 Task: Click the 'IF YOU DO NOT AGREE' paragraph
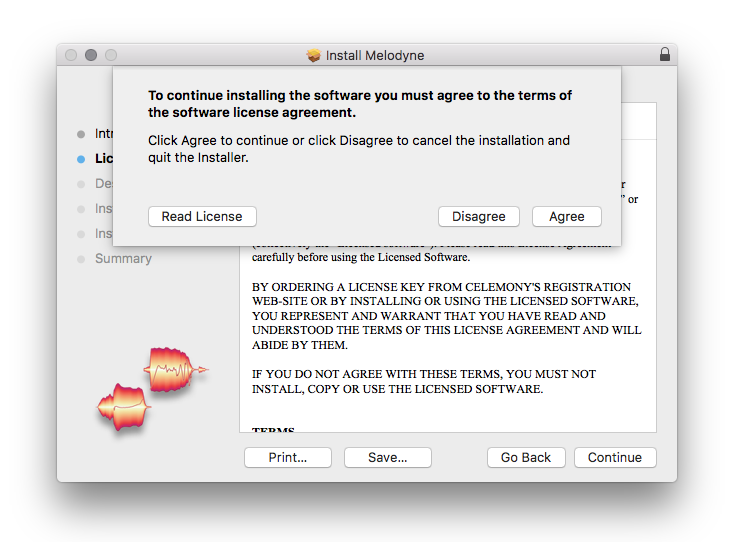[424, 381]
